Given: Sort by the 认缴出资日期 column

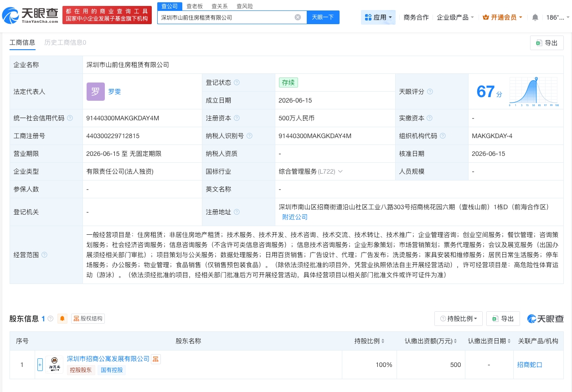Looking at the screenshot, I should 490,341.
